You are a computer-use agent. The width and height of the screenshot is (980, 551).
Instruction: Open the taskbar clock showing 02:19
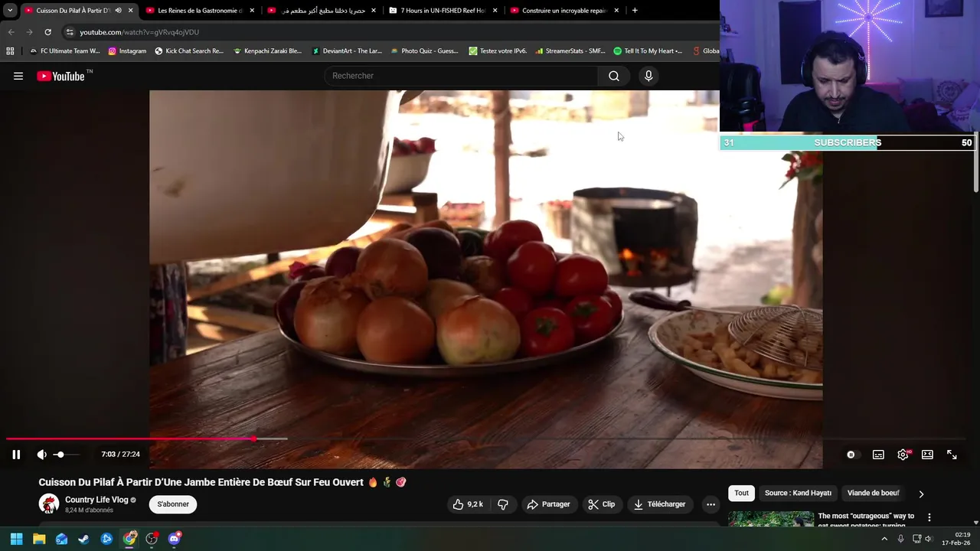956,539
